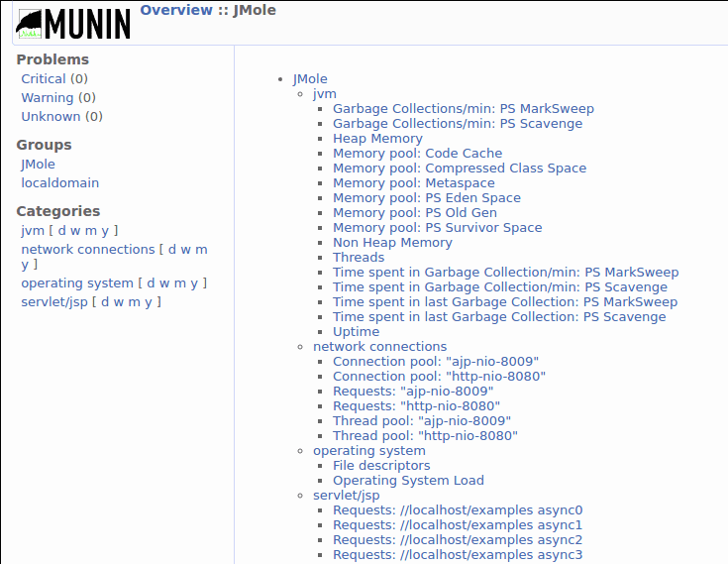Open the day 'd' view for network connections
This screenshot has height=564, width=728.
172,250
